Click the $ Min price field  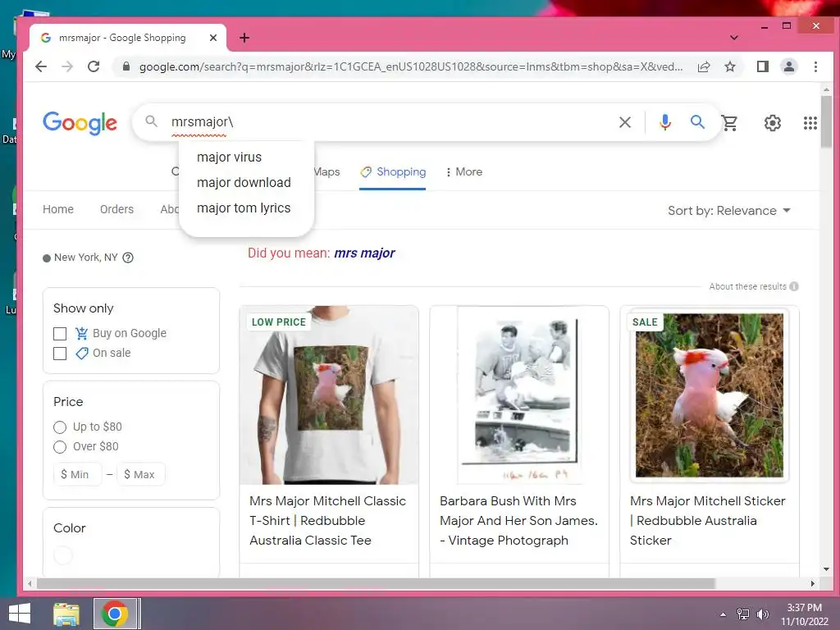pyautogui.click(x=77, y=475)
